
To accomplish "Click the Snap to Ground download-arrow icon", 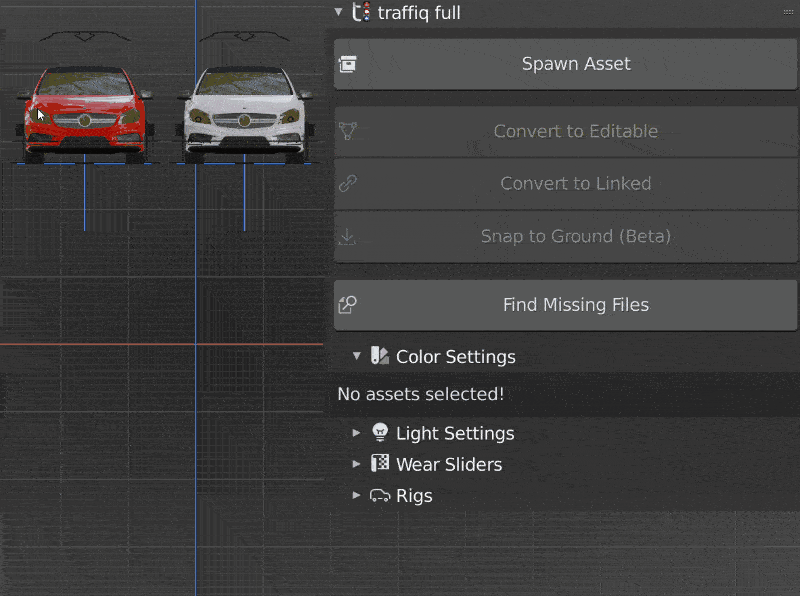I will (x=347, y=236).
